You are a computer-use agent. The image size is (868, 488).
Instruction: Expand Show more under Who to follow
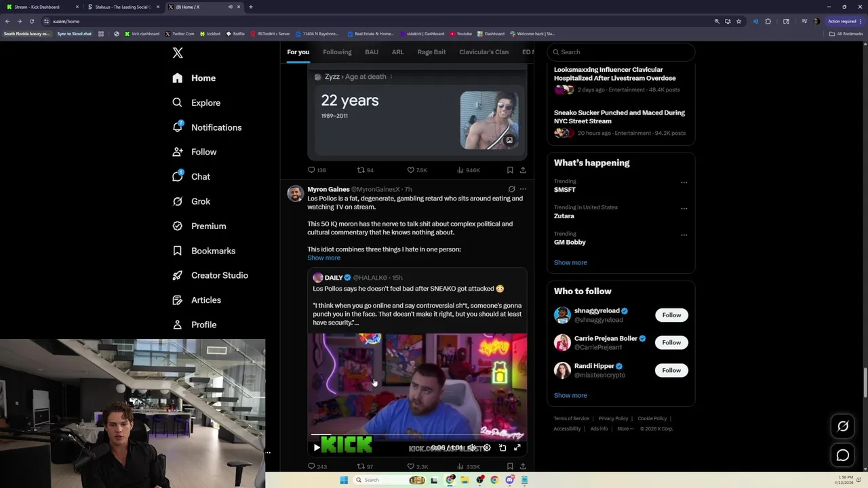570,395
